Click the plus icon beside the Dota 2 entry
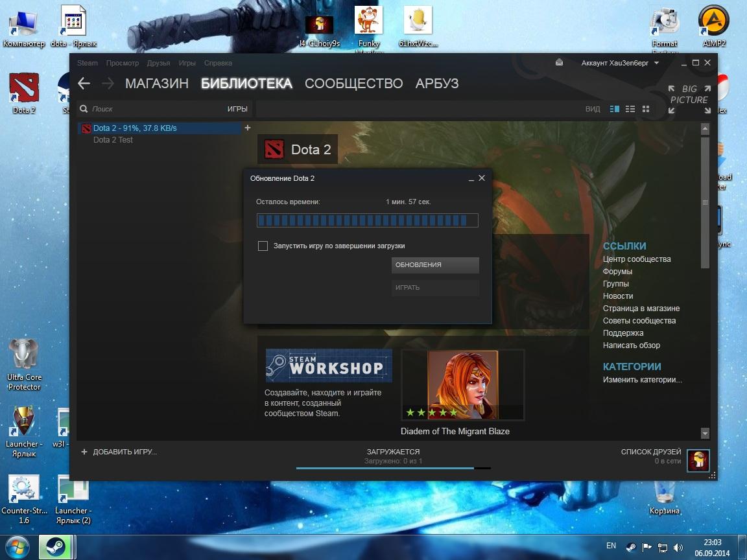The height and width of the screenshot is (560, 747). [x=247, y=128]
